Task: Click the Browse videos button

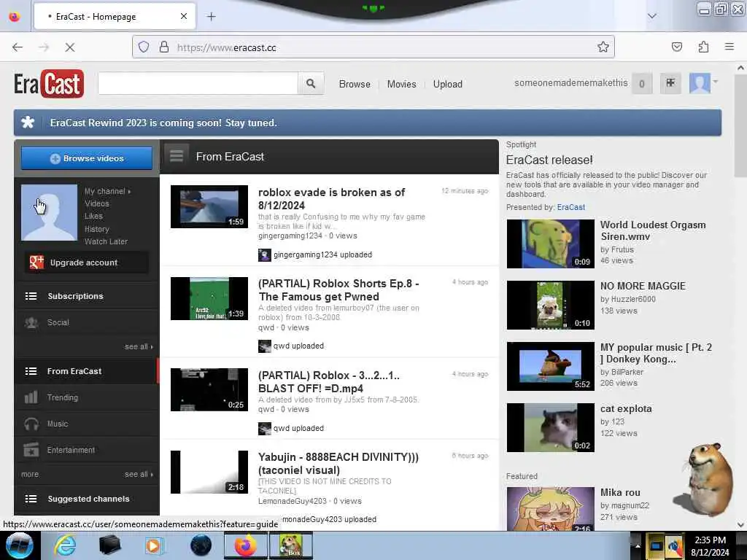Action: (x=87, y=158)
